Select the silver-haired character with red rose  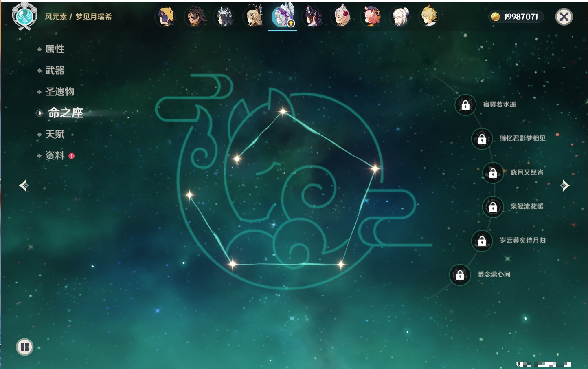click(342, 17)
